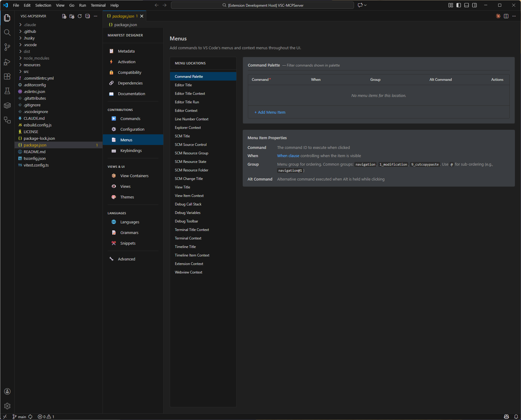Click the synchronize changes icon in status bar
The width and height of the screenshot is (521, 420).
click(x=30, y=417)
